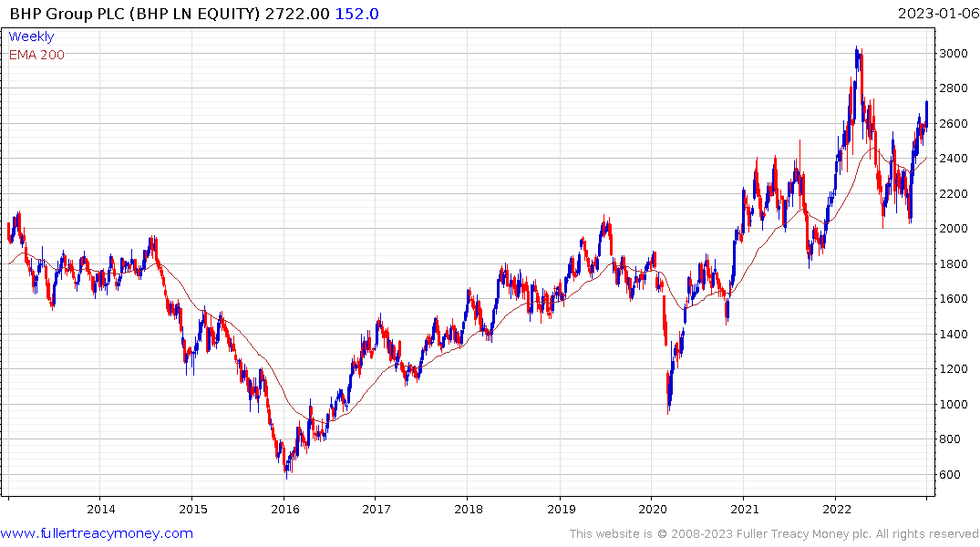Click the early-2016 candlestick low near 600
The width and height of the screenshot is (980, 547).
(x=286, y=469)
